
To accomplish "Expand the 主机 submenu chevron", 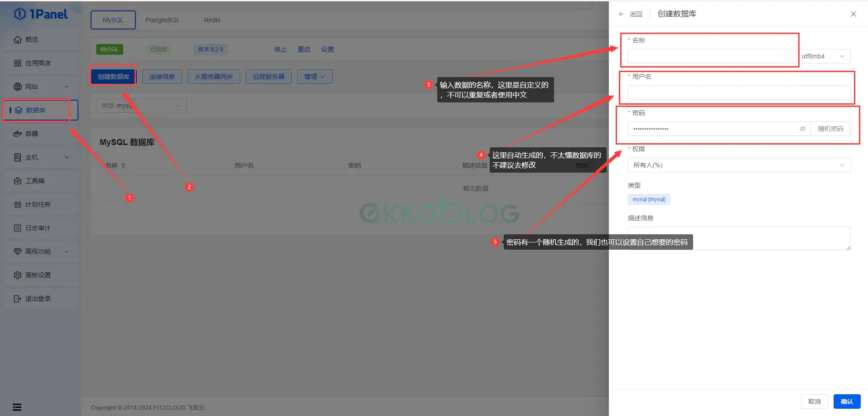I will point(67,157).
